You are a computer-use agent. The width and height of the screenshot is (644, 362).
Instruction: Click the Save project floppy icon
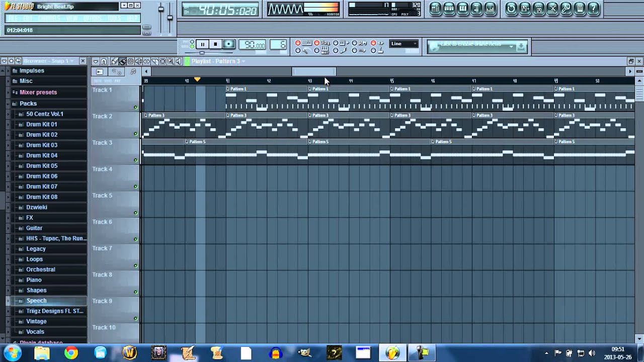[538, 8]
